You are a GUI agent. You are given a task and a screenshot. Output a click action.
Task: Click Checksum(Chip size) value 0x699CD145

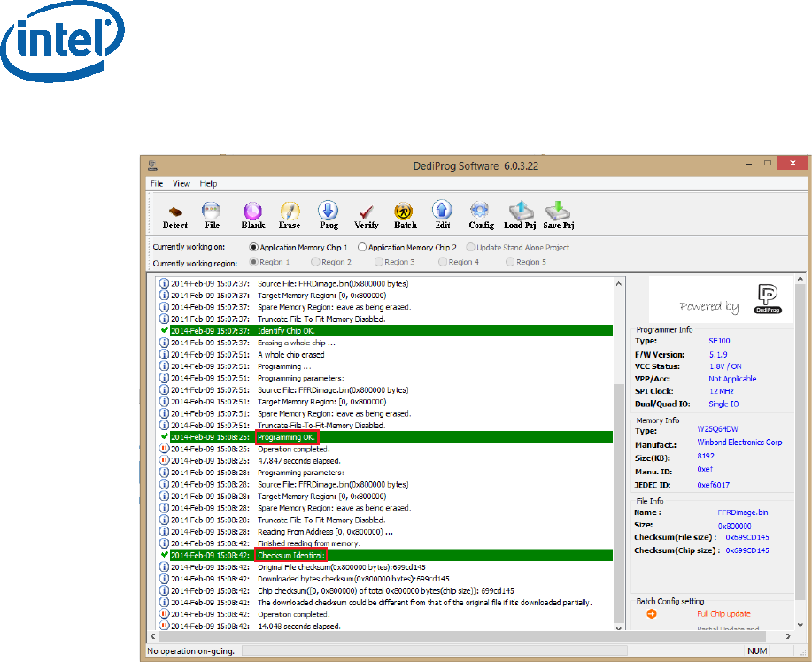[x=747, y=550]
